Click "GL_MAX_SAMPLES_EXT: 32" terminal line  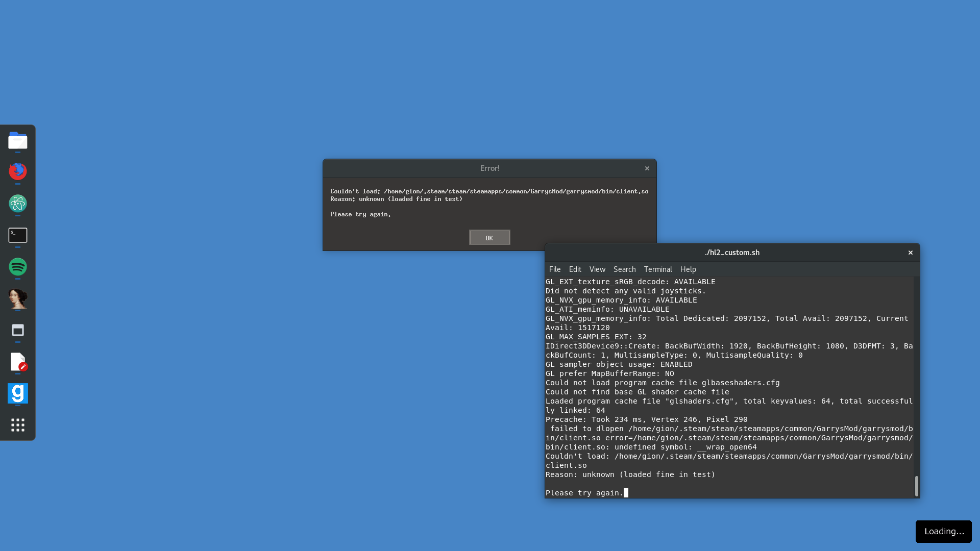pos(596,337)
